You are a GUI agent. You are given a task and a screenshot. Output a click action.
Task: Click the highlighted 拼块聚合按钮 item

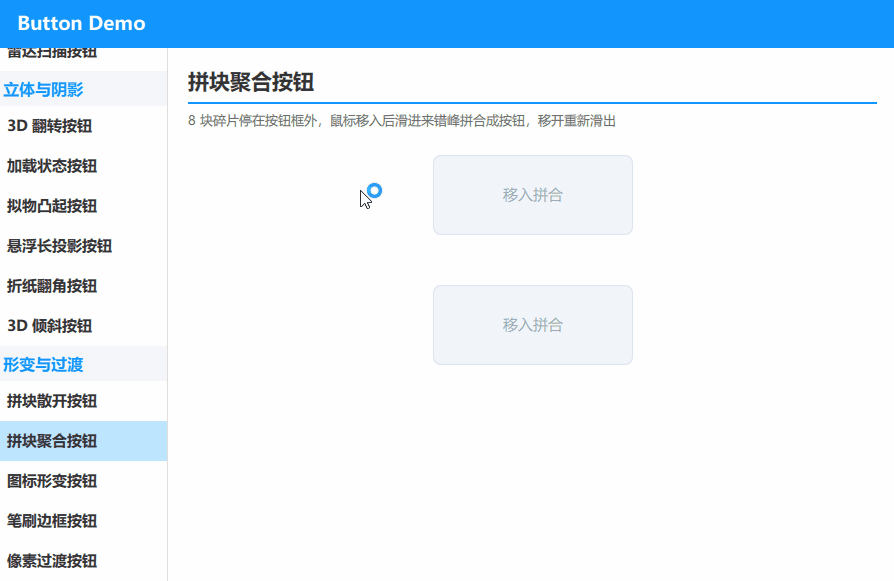83,441
